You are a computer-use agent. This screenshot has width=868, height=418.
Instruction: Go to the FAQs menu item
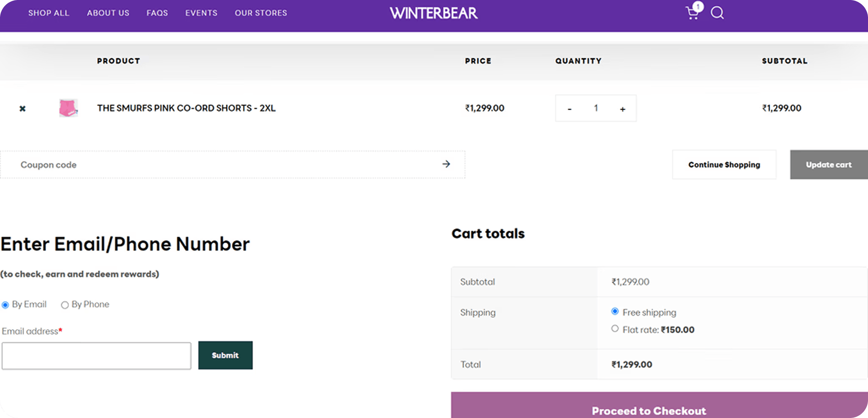(157, 13)
